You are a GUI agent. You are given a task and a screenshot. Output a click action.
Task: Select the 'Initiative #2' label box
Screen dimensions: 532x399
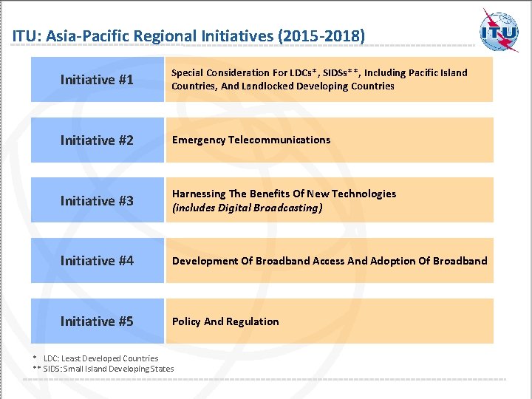[98, 140]
